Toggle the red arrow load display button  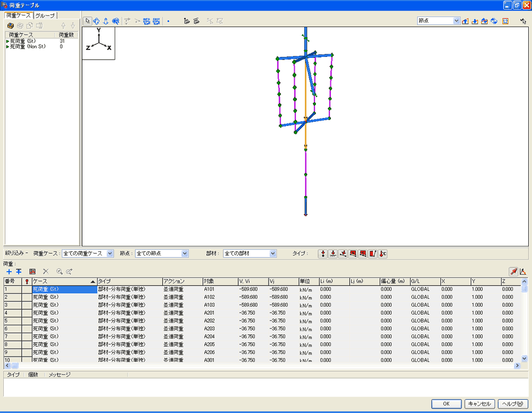point(514,271)
